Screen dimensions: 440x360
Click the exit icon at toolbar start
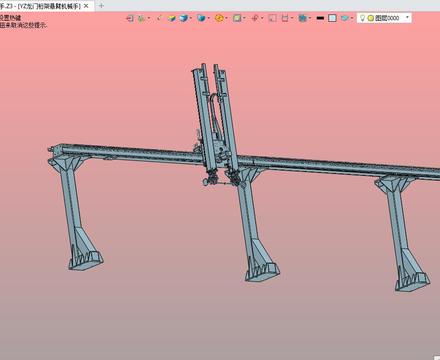point(130,18)
